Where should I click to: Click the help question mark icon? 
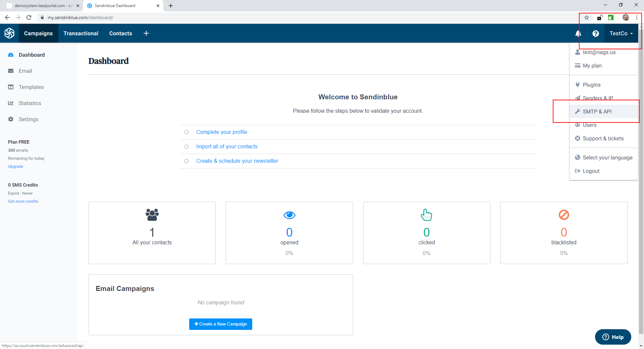click(595, 34)
